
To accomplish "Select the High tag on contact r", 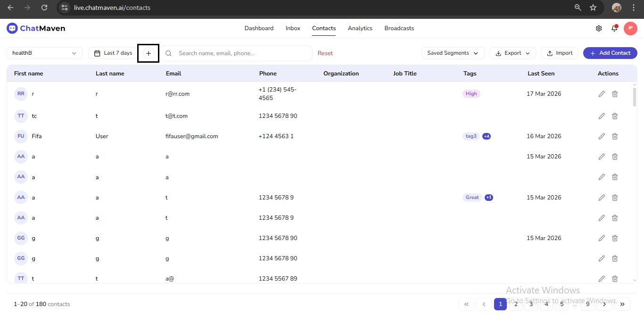I will 471,93.
